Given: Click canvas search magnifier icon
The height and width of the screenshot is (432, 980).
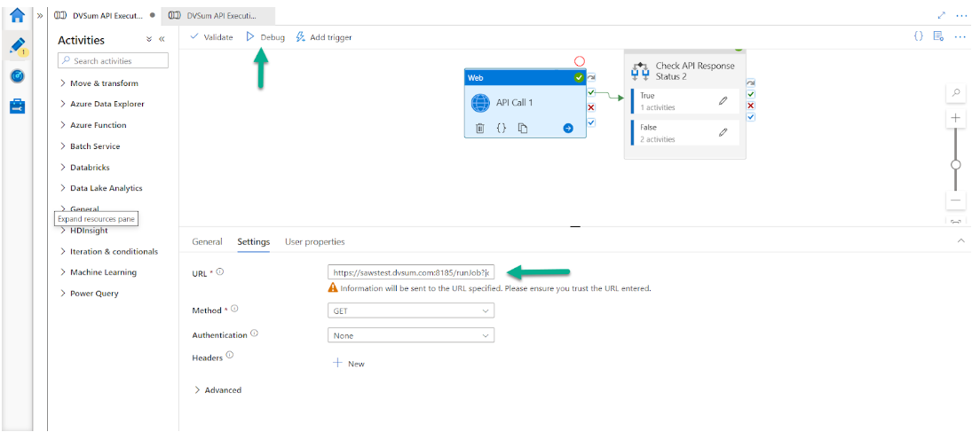Looking at the screenshot, I should point(956,92).
